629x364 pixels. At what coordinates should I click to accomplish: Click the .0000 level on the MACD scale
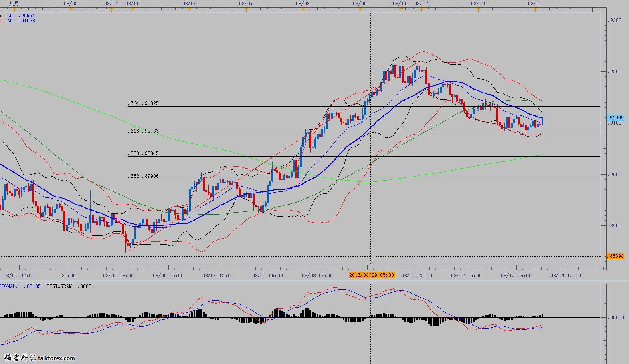(616, 318)
